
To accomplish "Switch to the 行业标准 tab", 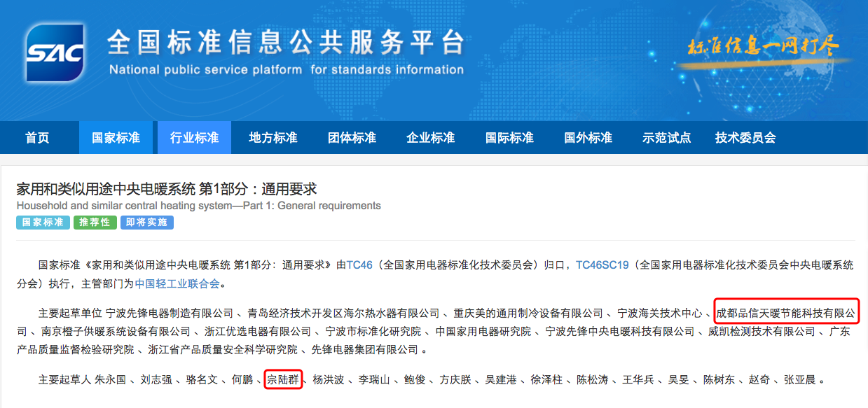I will pos(194,138).
